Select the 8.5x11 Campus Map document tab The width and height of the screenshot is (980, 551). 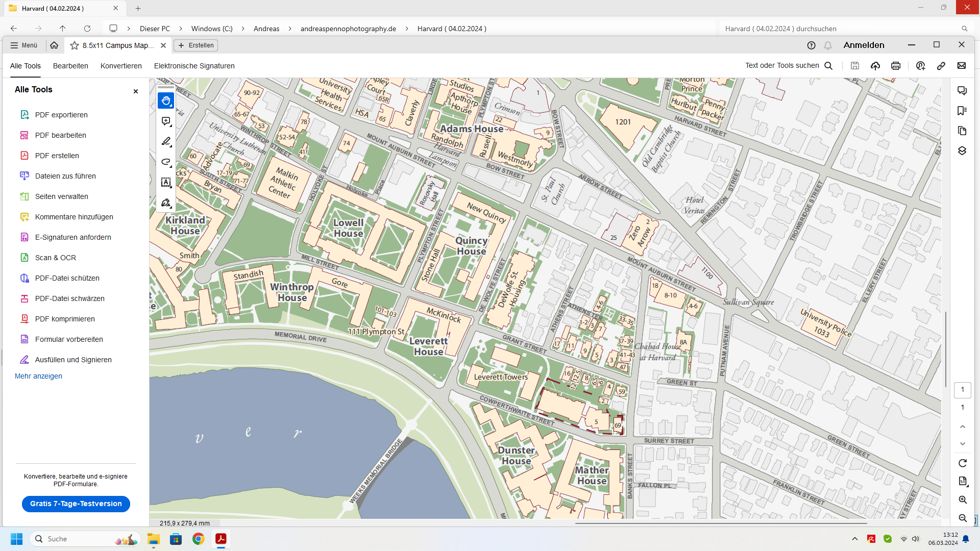click(x=118, y=45)
